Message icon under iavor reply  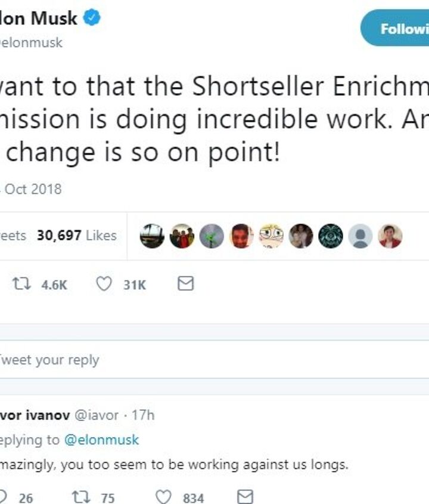pos(245,497)
